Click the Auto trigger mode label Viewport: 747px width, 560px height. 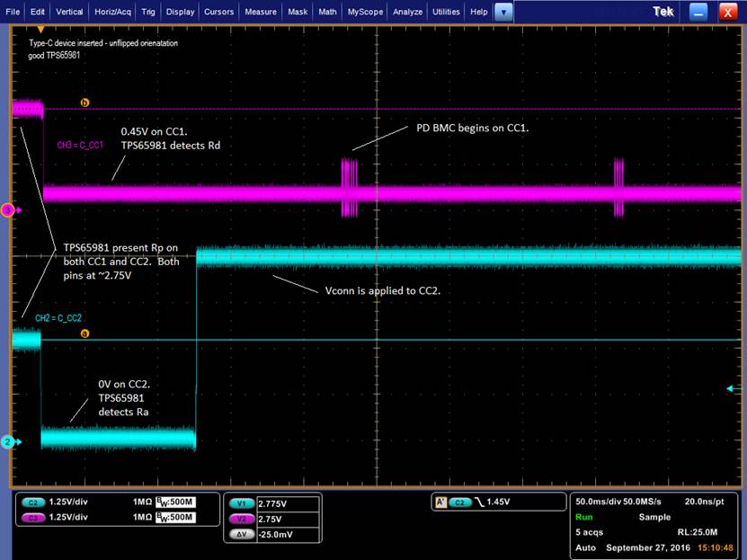click(585, 547)
